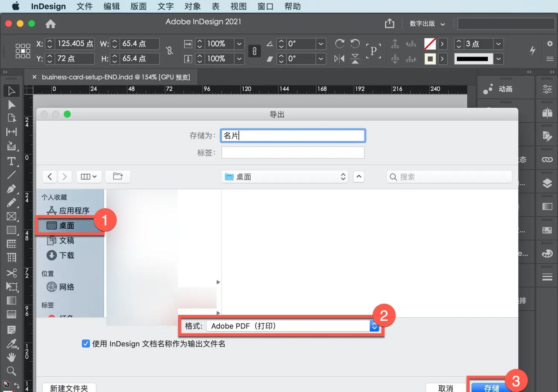Image resolution: width=558 pixels, height=392 pixels.
Task: Click the 存储 button
Action: click(x=492, y=387)
